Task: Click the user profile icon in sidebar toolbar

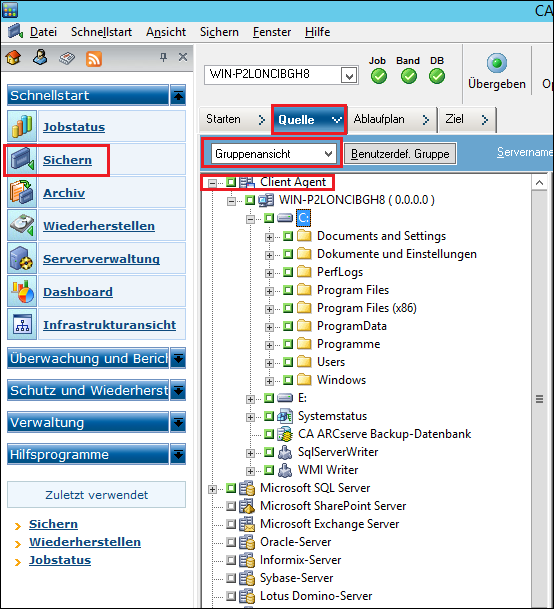Action: (40, 57)
